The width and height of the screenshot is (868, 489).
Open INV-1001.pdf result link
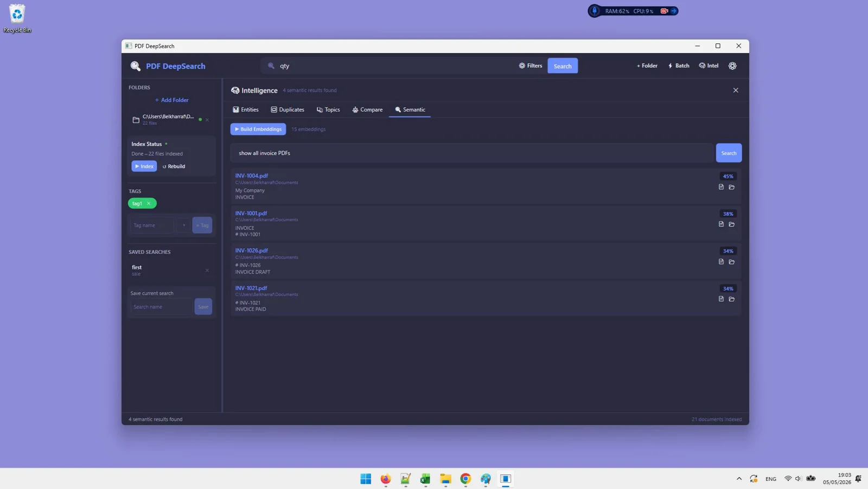pos(251,213)
